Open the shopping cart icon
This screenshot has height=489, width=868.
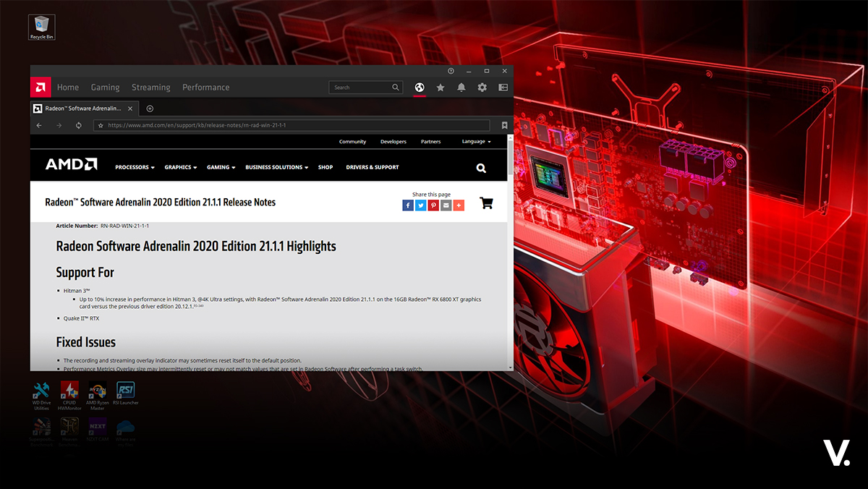click(x=486, y=203)
